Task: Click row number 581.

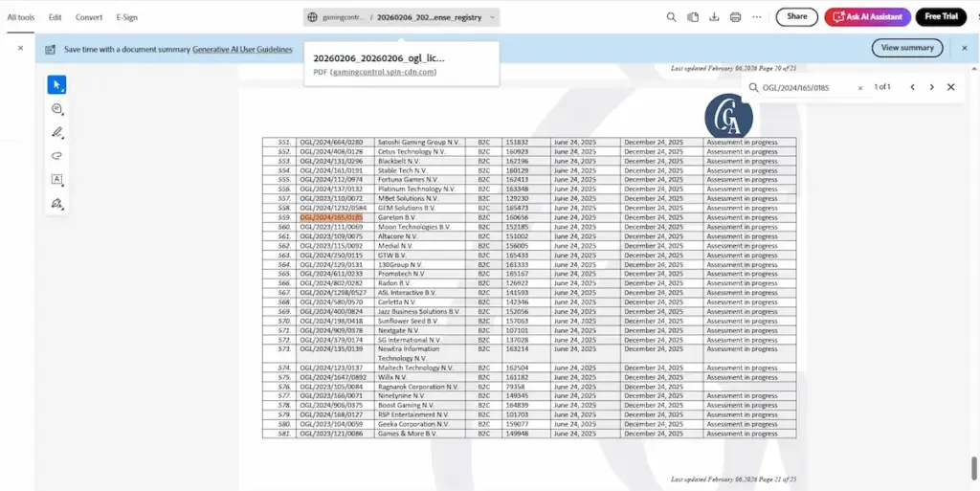Action: coord(284,434)
